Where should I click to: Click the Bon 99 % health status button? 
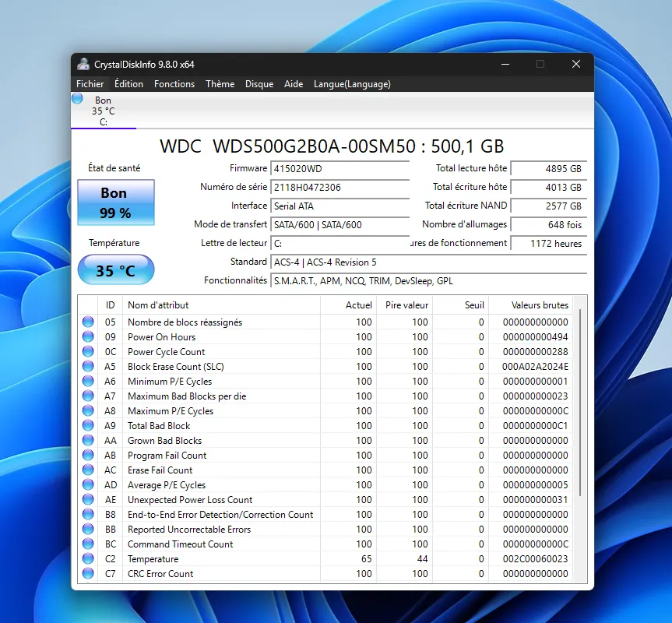116,202
